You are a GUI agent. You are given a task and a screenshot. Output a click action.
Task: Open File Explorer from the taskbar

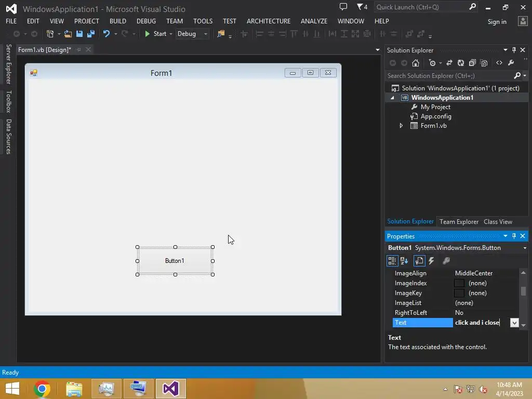pos(74,389)
